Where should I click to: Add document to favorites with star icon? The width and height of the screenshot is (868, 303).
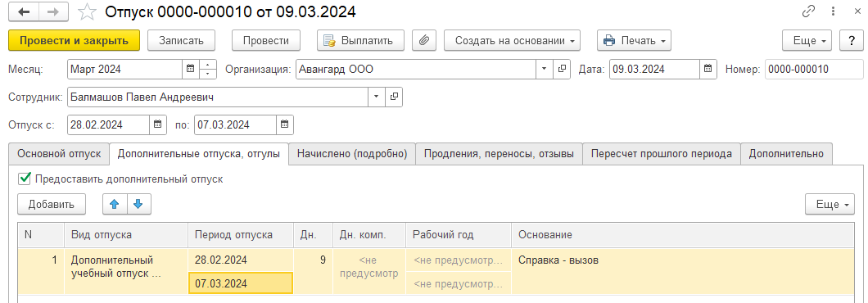click(x=86, y=11)
